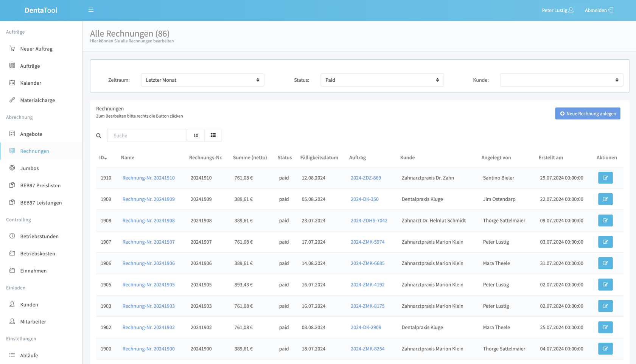Click the Angebote icon in sidebar
636x364 pixels.
click(x=12, y=134)
